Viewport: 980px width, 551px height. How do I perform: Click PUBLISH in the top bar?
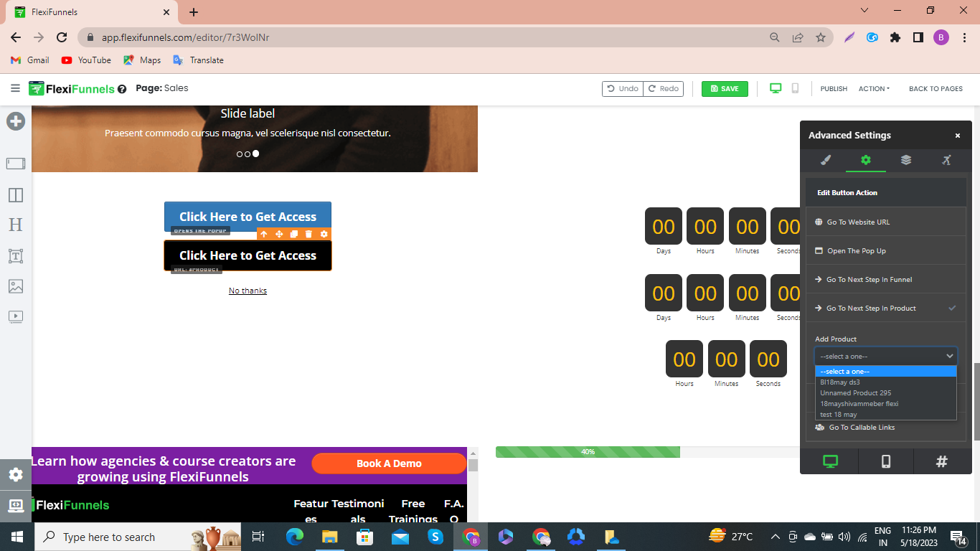point(834,88)
